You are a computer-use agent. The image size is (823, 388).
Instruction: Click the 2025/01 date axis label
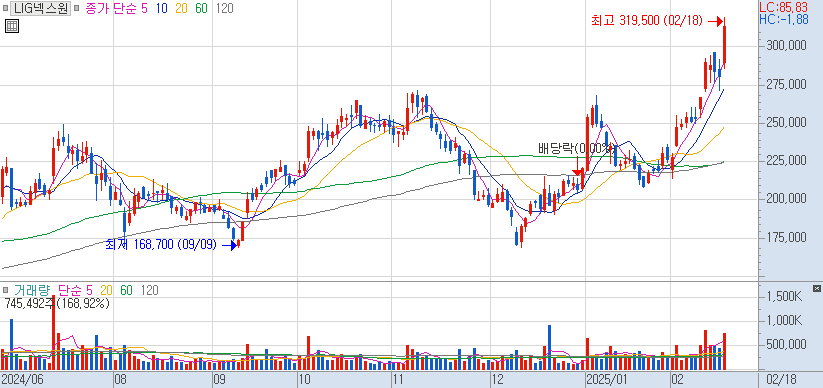click(606, 379)
